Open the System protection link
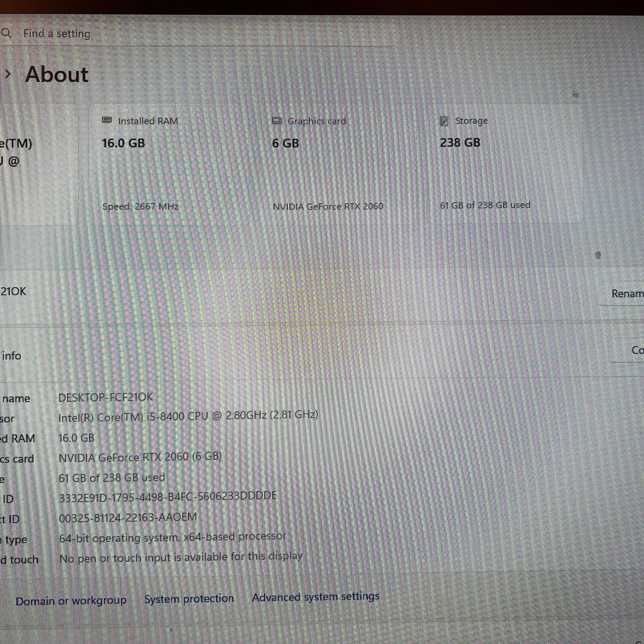The width and height of the screenshot is (644, 644). click(189, 599)
